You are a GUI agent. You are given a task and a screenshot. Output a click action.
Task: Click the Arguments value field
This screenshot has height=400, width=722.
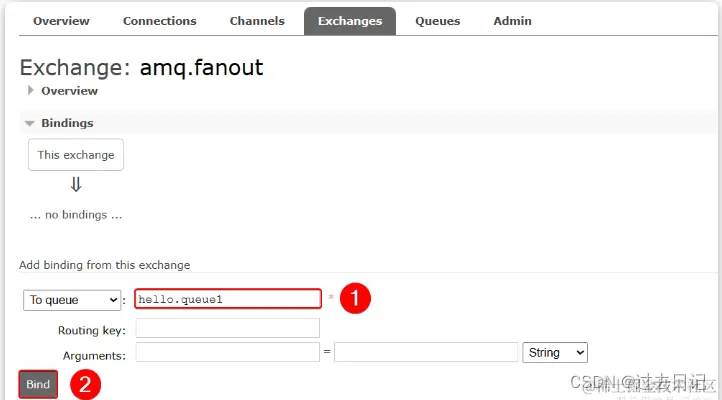point(426,352)
